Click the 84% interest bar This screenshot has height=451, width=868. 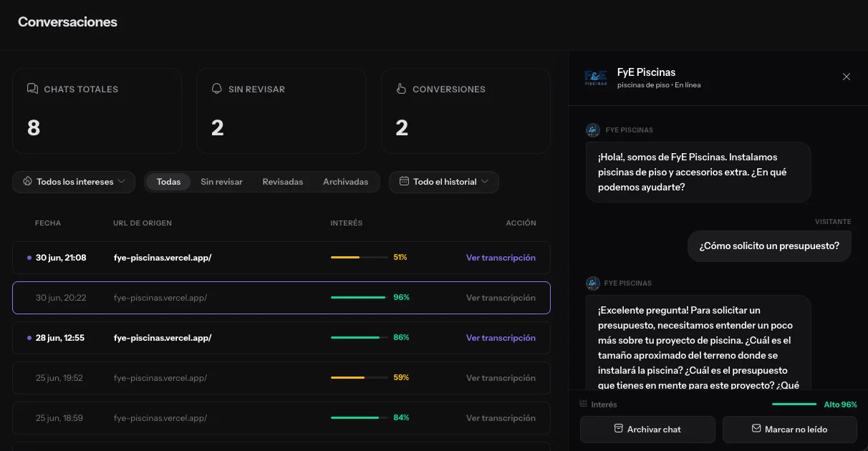[x=360, y=418]
